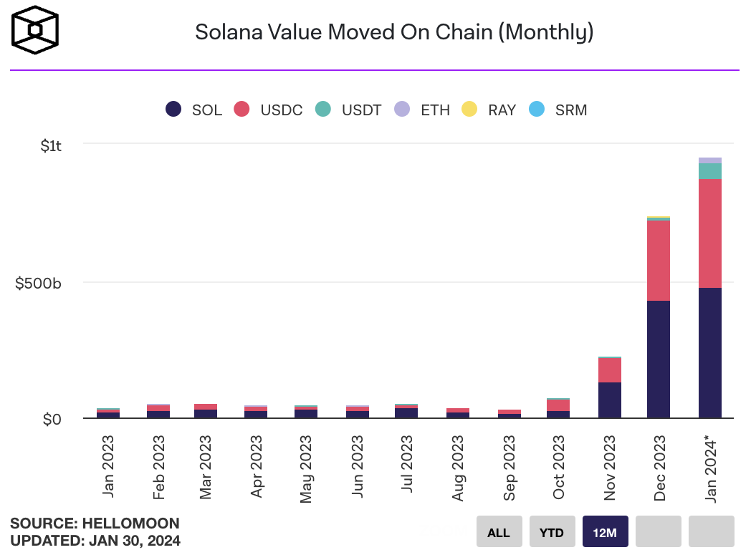The width and height of the screenshot is (751, 560).
Task: Toggle the RAY series legend label
Action: pos(502,110)
